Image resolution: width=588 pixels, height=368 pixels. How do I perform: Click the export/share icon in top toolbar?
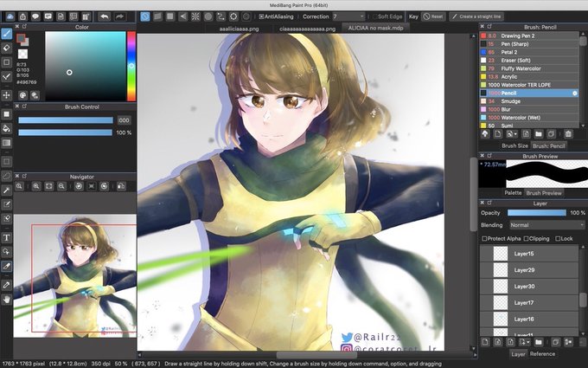(22, 16)
